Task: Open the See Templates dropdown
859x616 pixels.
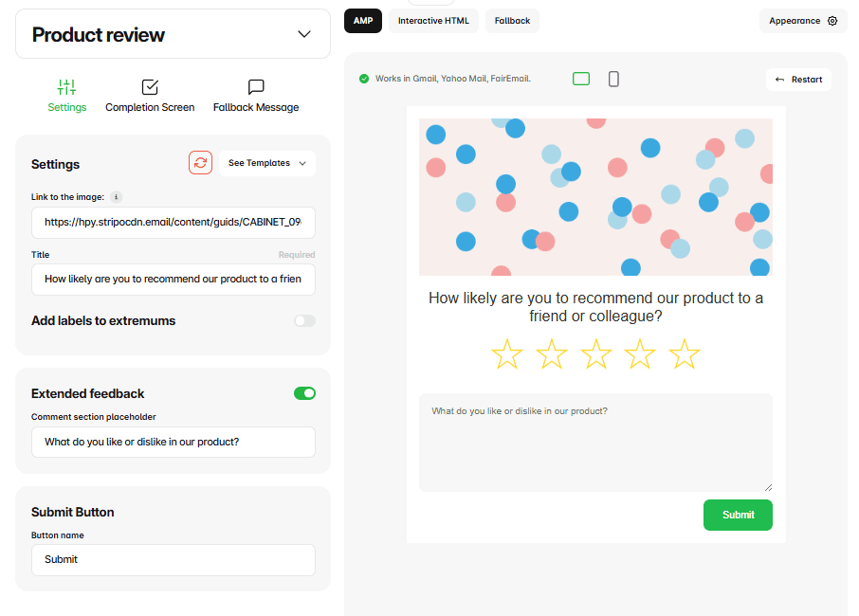Action: pos(266,162)
